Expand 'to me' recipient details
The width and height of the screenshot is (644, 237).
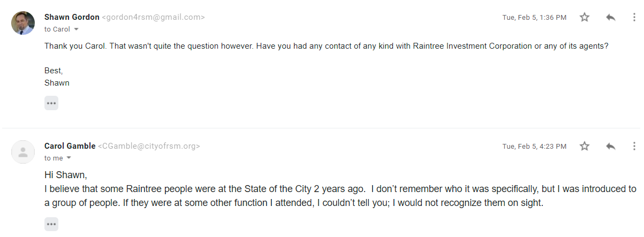(69, 158)
